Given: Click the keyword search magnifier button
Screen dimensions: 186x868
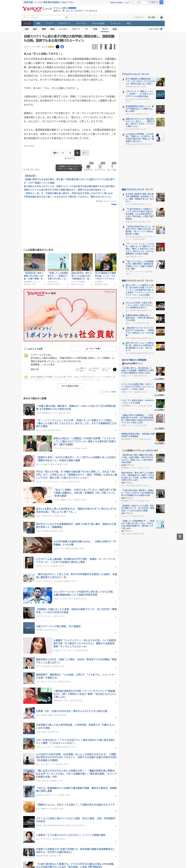Looking at the screenshot, I should (x=66, y=18).
